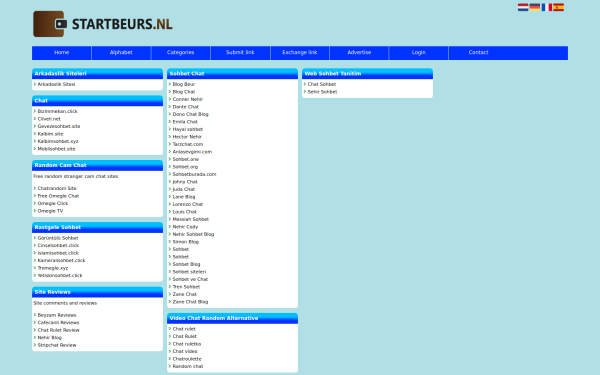Switch language via the Spanish flag
Image resolution: width=600 pixels, height=375 pixels.
coord(558,7)
